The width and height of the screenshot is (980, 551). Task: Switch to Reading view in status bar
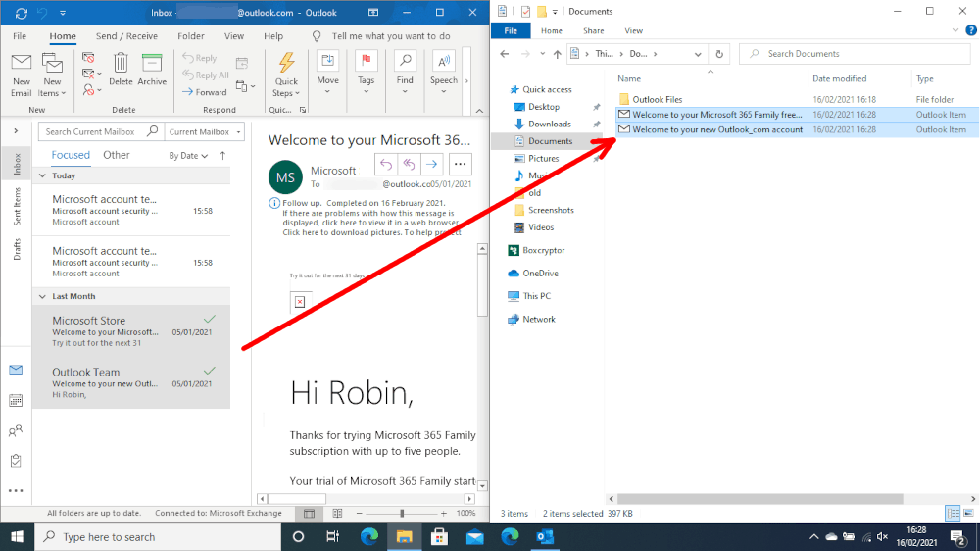337,514
